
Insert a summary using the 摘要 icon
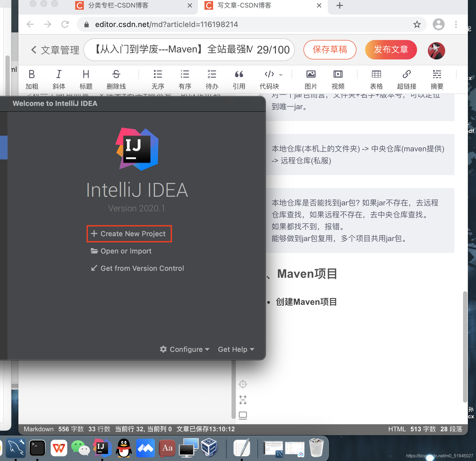click(x=437, y=79)
